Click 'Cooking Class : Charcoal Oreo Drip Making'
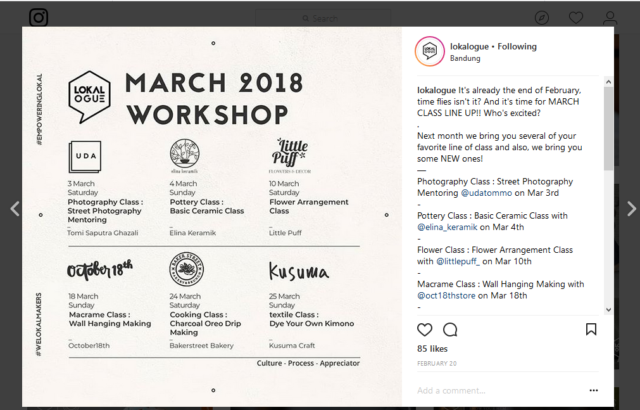The width and height of the screenshot is (640, 410). 205,324
